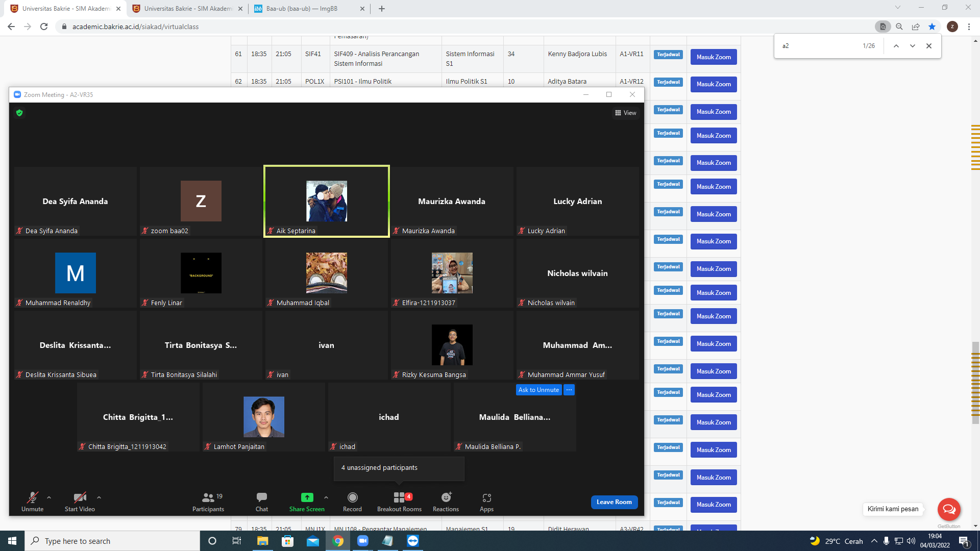This screenshot has height=551, width=980.
Task: Open the Cortana circle in the taskbar
Action: [212, 541]
